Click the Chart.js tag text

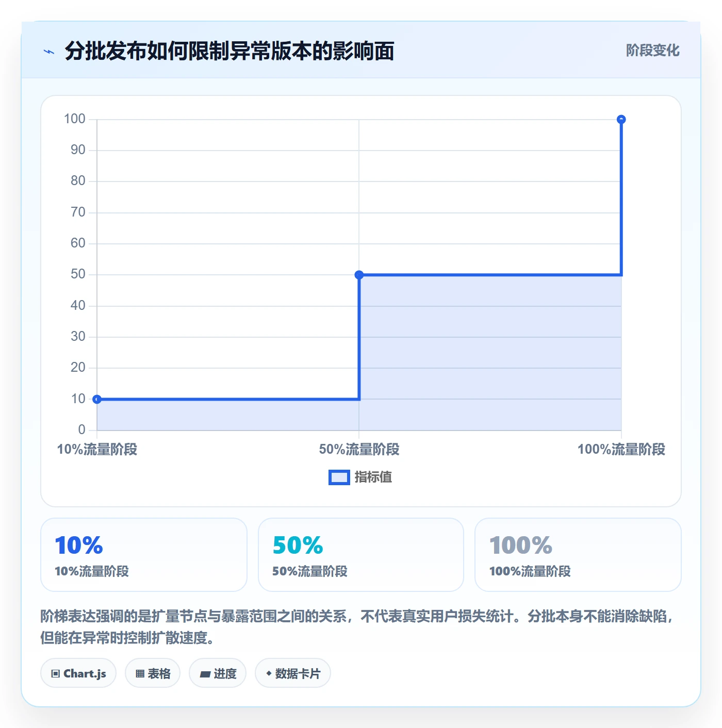[85, 673]
